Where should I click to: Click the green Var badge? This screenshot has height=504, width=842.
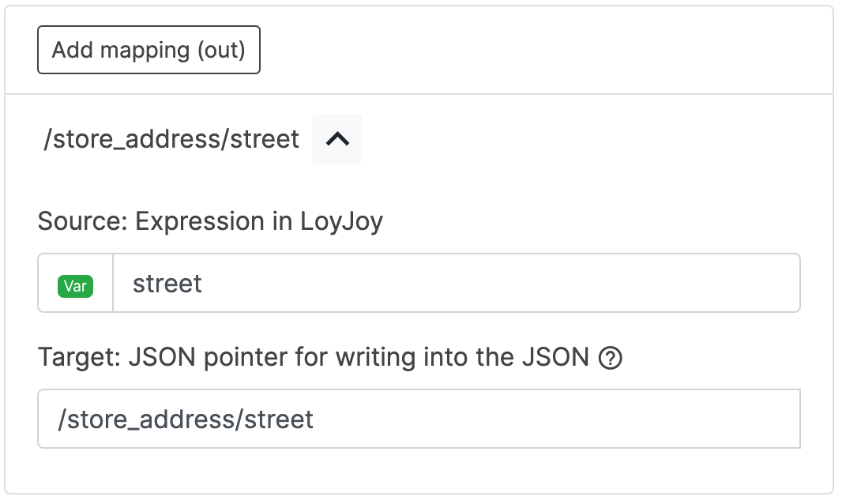click(x=76, y=285)
